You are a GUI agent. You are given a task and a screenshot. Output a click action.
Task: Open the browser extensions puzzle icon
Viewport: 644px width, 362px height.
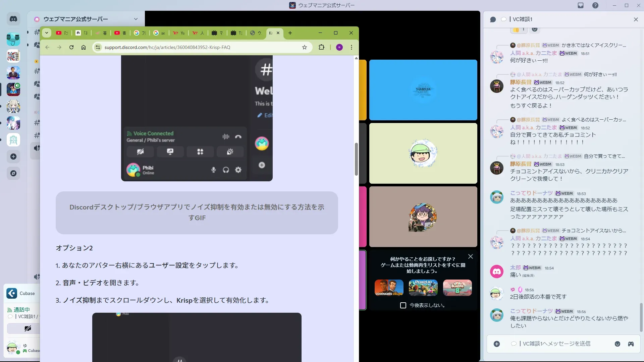click(321, 47)
